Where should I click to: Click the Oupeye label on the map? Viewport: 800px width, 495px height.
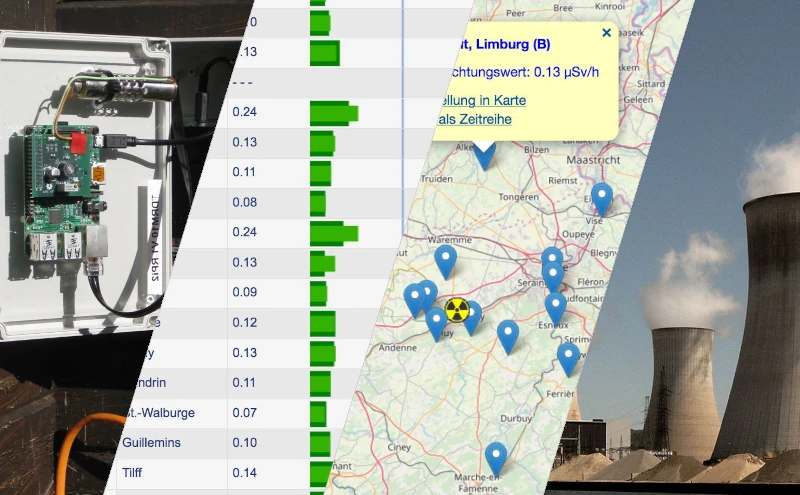[578, 234]
